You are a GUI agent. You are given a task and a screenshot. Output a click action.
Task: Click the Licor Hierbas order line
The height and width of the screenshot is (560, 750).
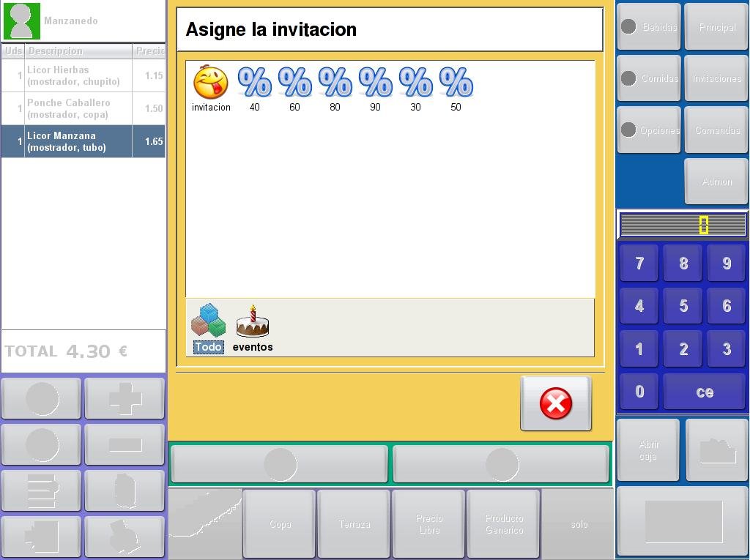(83, 75)
